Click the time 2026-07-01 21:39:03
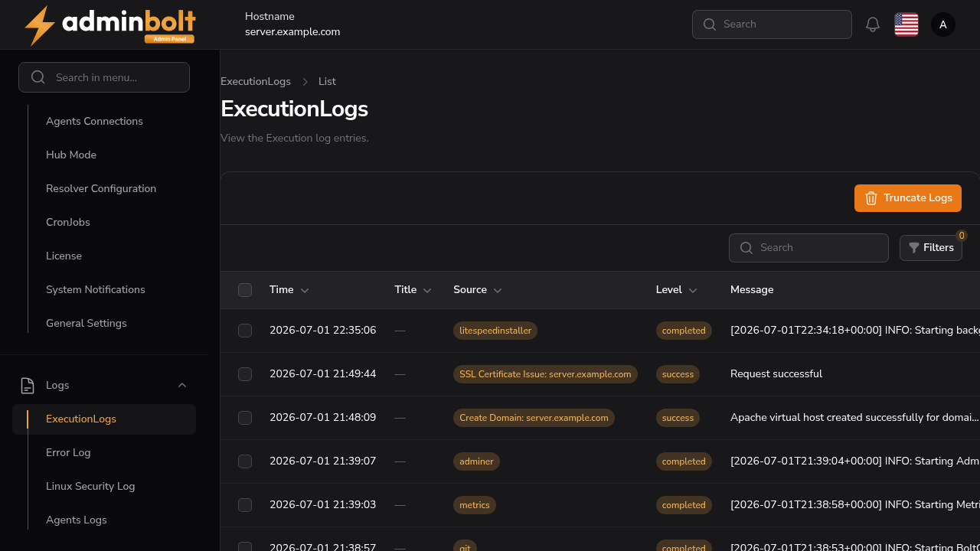 point(323,505)
